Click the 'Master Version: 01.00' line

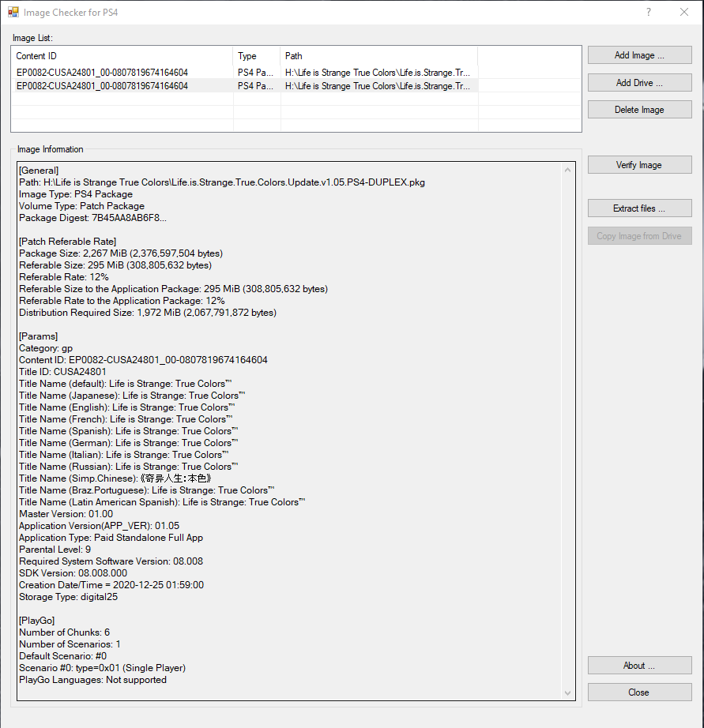pos(66,514)
